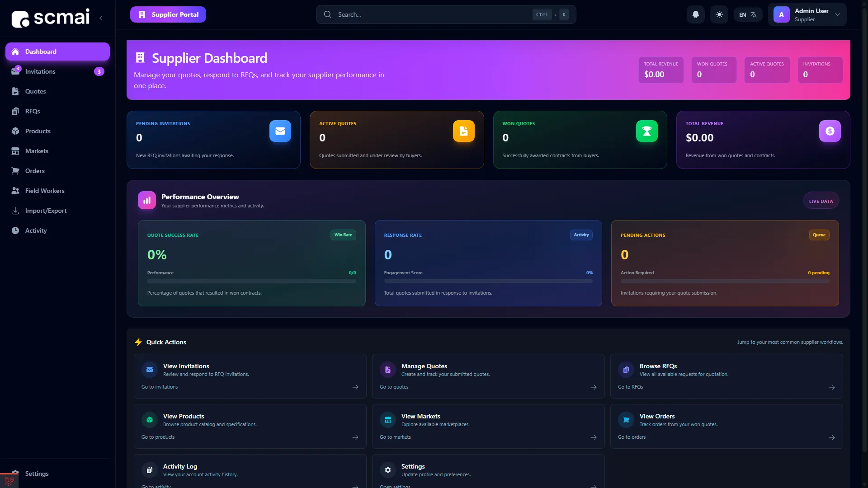
Task: Click the Win Rate tag
Action: [343, 235]
